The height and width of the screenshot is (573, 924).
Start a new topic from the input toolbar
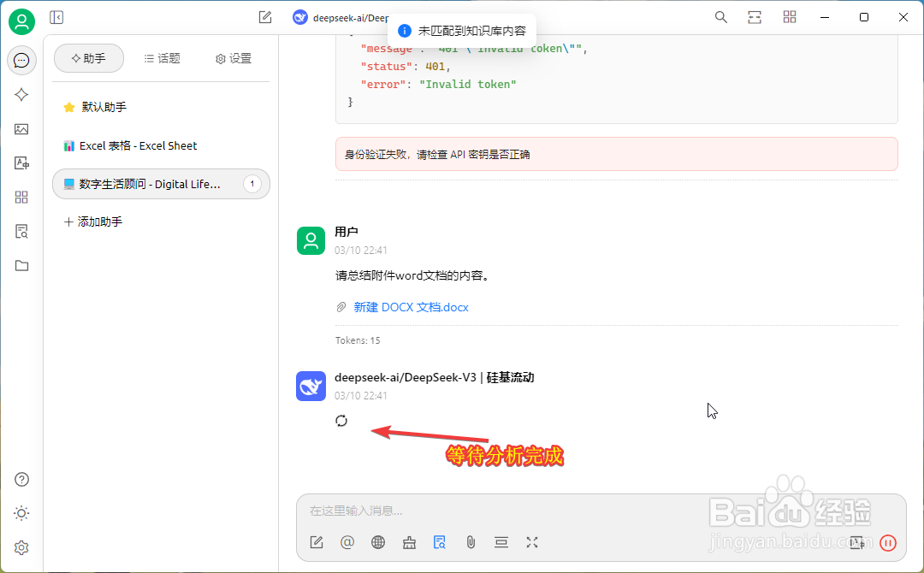[317, 542]
